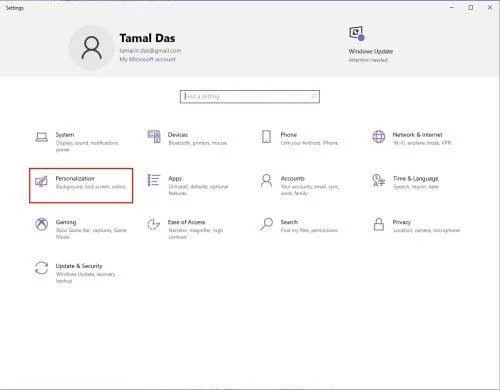Click the magnifier icon in search box
This screenshot has height=390, width=500.
click(313, 96)
